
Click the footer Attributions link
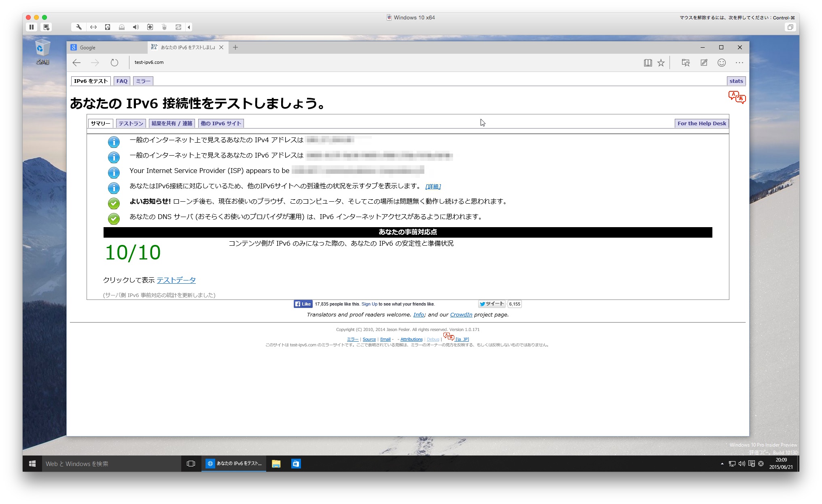coord(411,339)
